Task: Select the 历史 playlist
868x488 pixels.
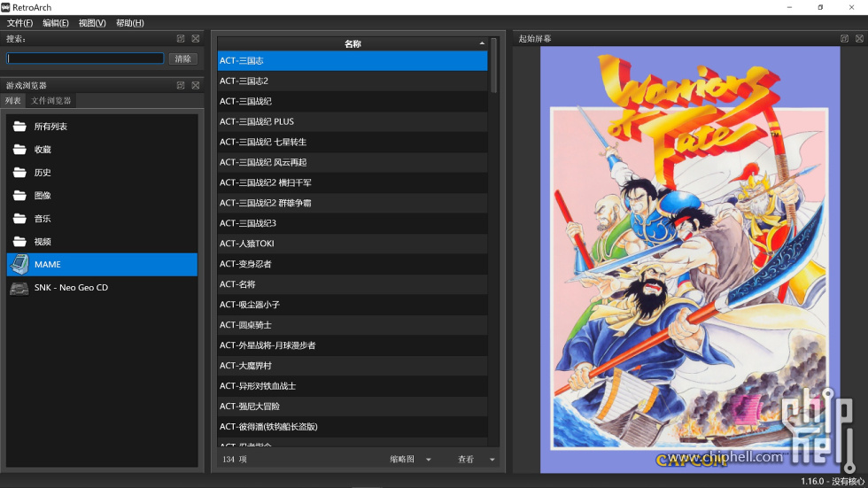Action: point(102,173)
